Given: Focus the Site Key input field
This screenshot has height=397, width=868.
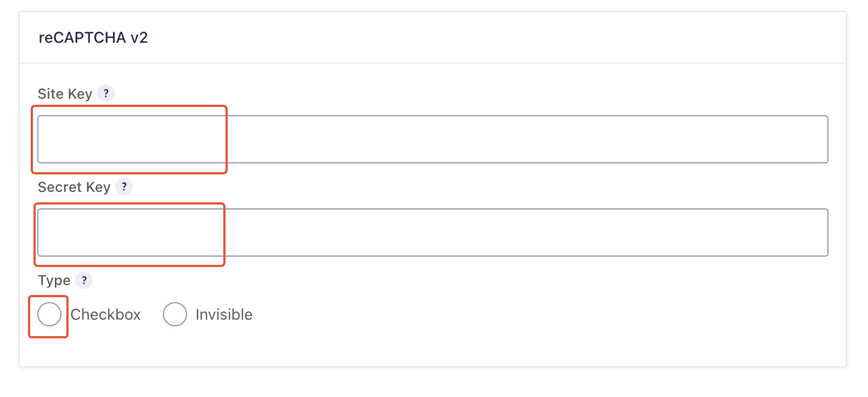Looking at the screenshot, I should coord(432,139).
